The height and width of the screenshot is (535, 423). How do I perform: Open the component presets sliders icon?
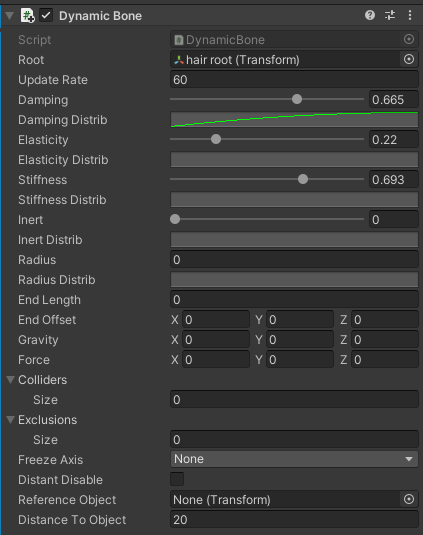click(x=390, y=15)
